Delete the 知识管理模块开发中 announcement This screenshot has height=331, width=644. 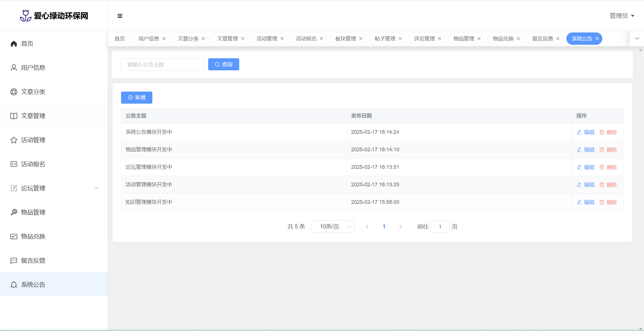click(608, 202)
